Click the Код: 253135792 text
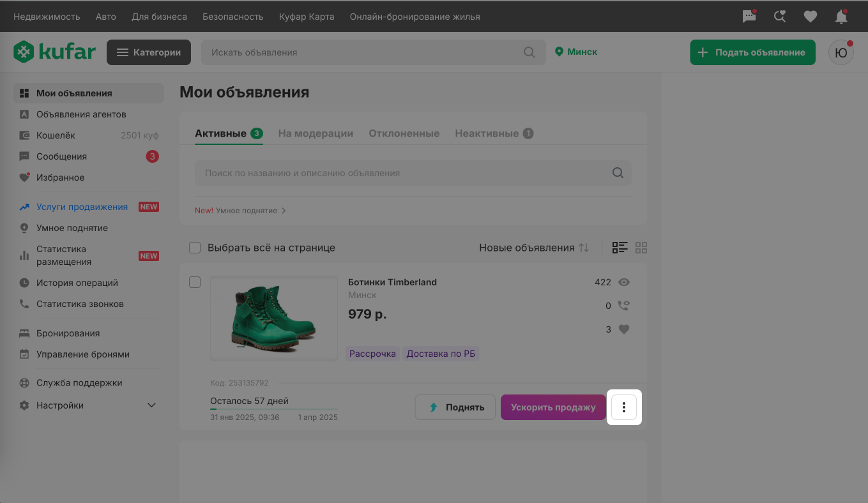 pos(240,383)
